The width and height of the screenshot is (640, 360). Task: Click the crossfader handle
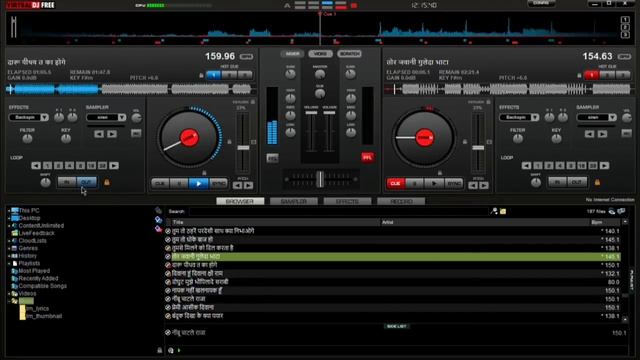pos(320,179)
